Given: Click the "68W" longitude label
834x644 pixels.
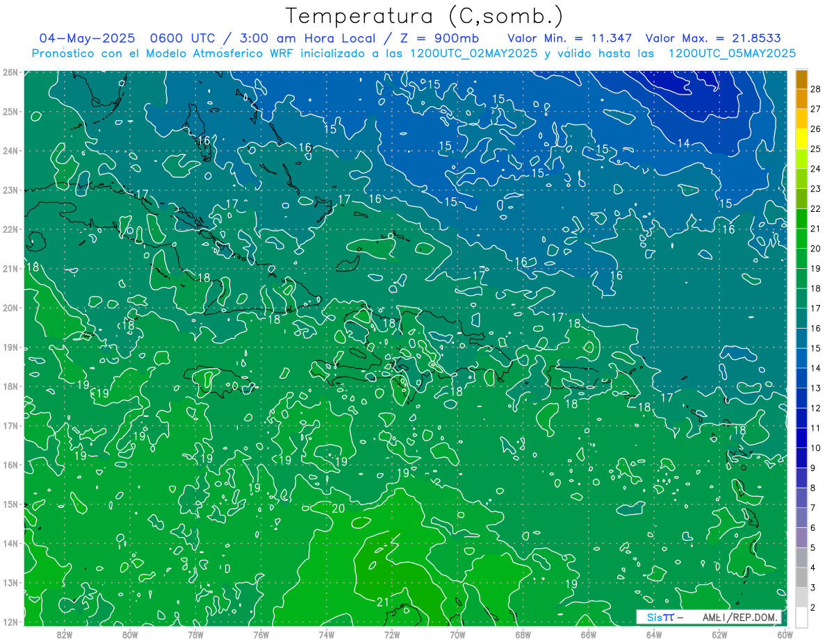Looking at the screenshot, I should pyautogui.click(x=523, y=634).
